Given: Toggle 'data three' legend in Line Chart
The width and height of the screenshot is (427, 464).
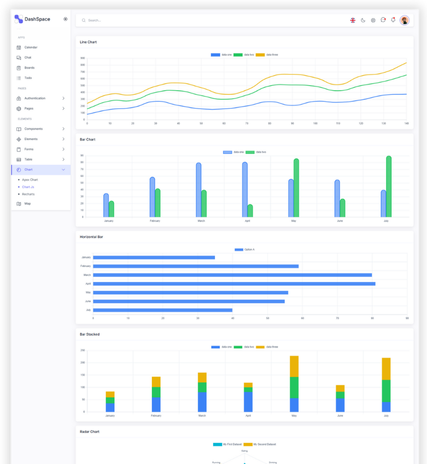Looking at the screenshot, I should (267, 55).
